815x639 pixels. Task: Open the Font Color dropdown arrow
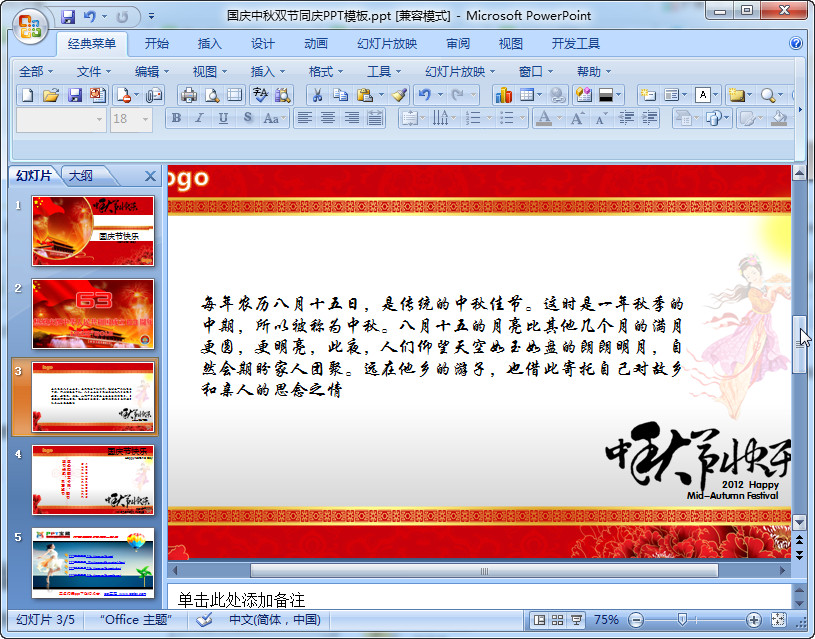coord(559,119)
